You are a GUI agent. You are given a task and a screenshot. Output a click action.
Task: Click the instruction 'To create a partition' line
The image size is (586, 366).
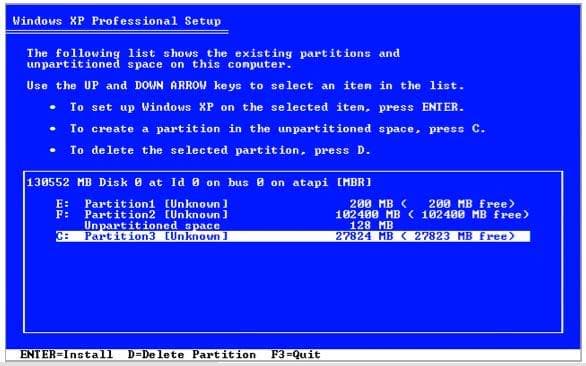(x=278, y=129)
